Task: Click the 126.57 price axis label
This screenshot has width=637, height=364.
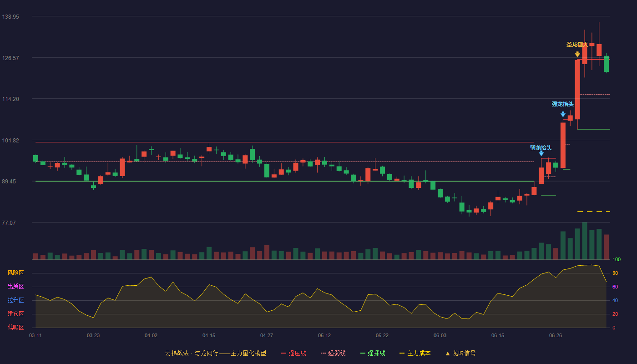Action: 10,58
